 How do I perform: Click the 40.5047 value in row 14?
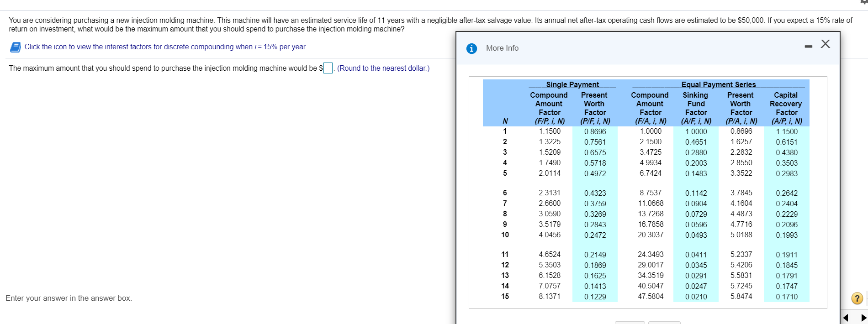651,286
